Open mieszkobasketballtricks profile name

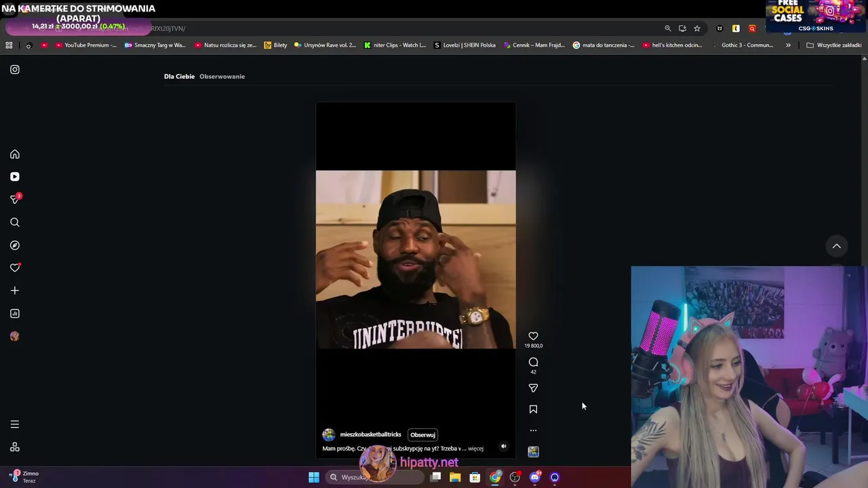pyautogui.click(x=370, y=434)
